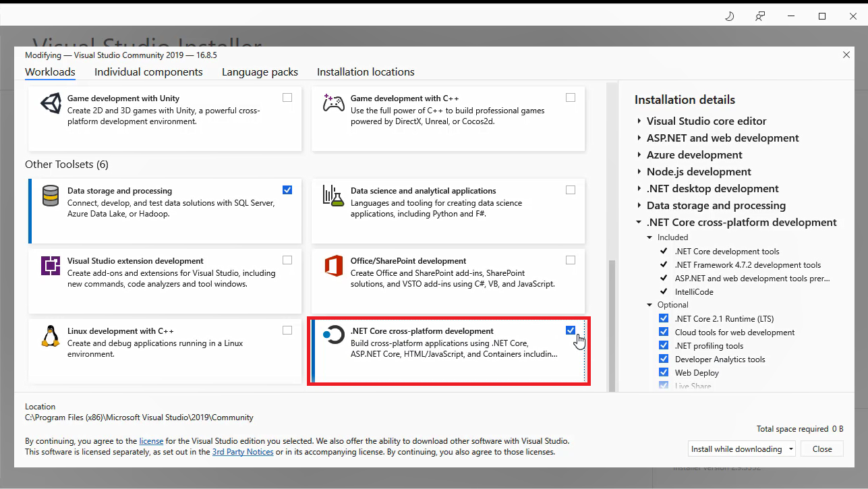The height and width of the screenshot is (489, 868).
Task: Expand ASP.NET and web development details
Action: tap(639, 138)
